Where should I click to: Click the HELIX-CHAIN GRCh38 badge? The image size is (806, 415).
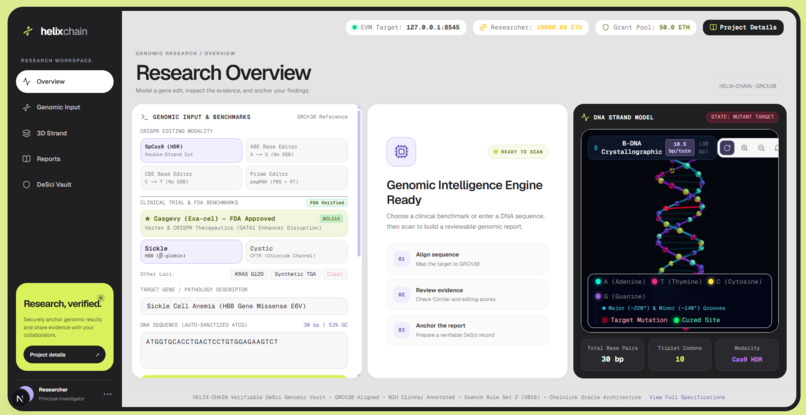747,86
